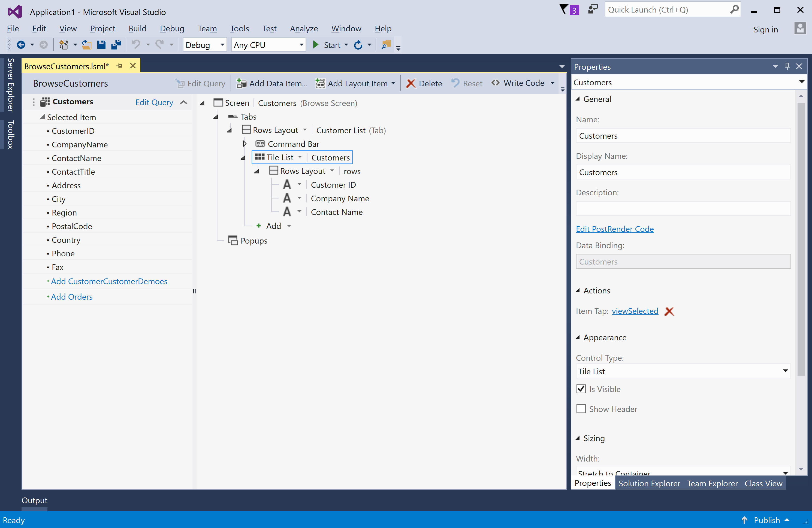Remove the viewSelected Item Tap action
The image size is (812, 528).
coord(669,311)
